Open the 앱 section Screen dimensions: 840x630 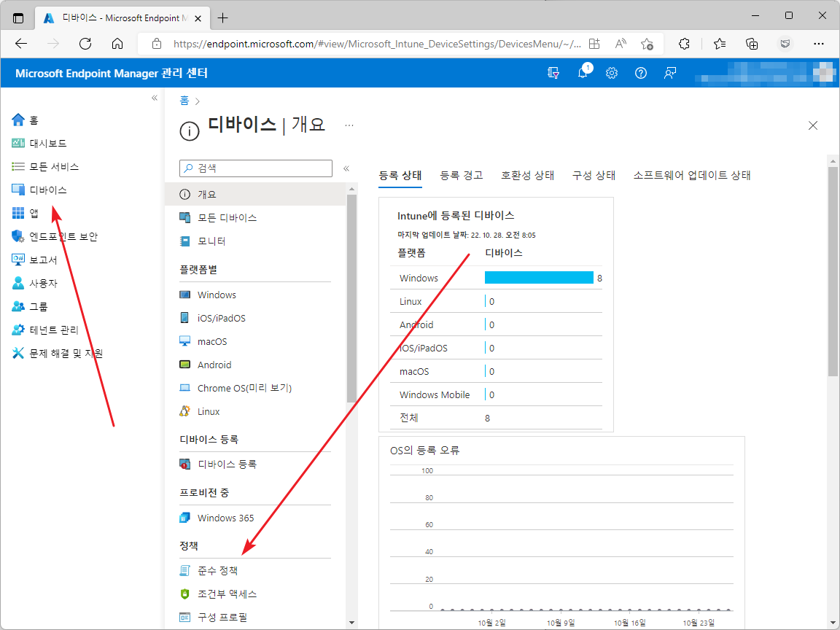pyautogui.click(x=26, y=213)
